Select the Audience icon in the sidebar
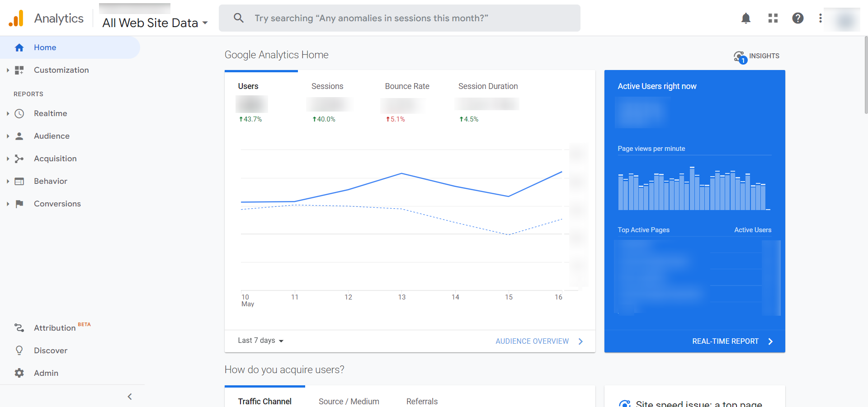868x407 pixels. (x=19, y=136)
